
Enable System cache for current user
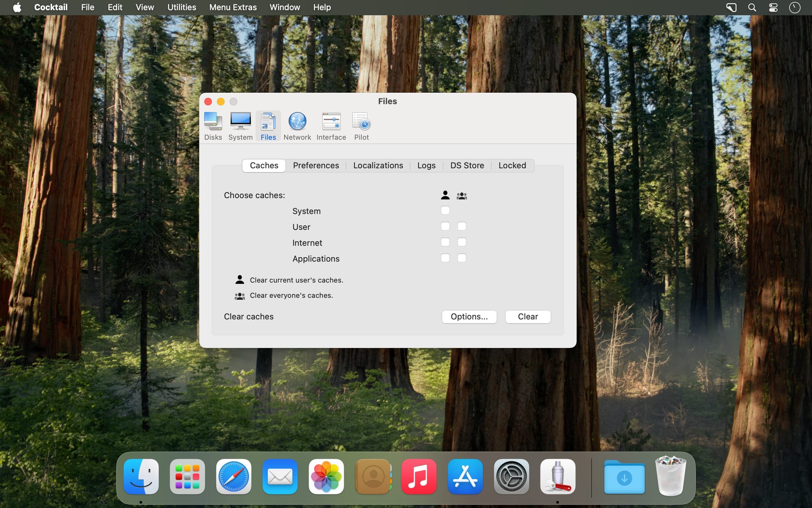445,210
